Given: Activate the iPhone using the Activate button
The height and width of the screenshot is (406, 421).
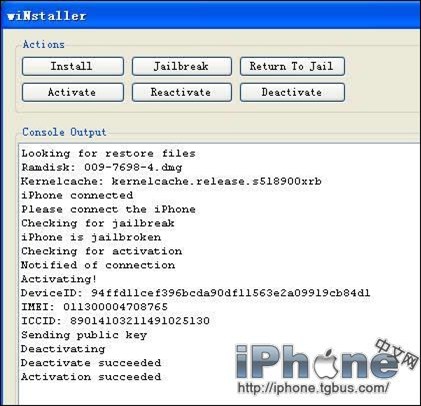Looking at the screenshot, I should pyautogui.click(x=73, y=92).
